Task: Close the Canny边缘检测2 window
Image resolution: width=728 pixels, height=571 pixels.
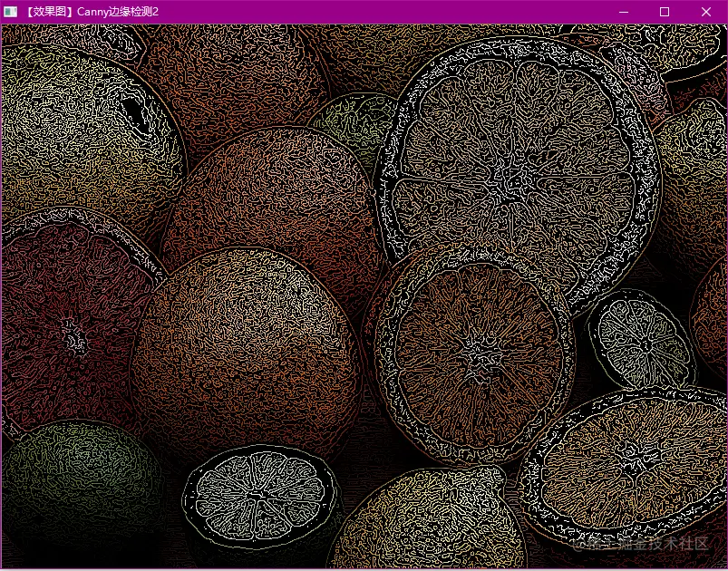Action: 705,12
